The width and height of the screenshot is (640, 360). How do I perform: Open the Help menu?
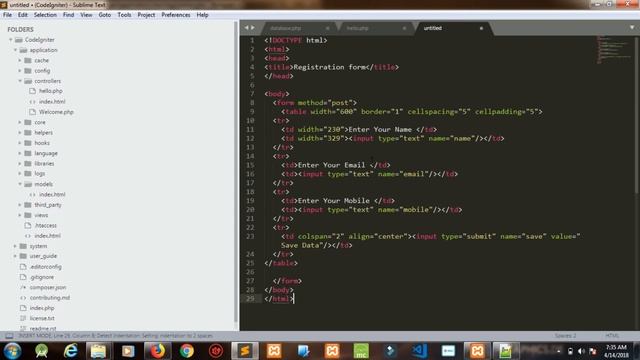point(202,15)
